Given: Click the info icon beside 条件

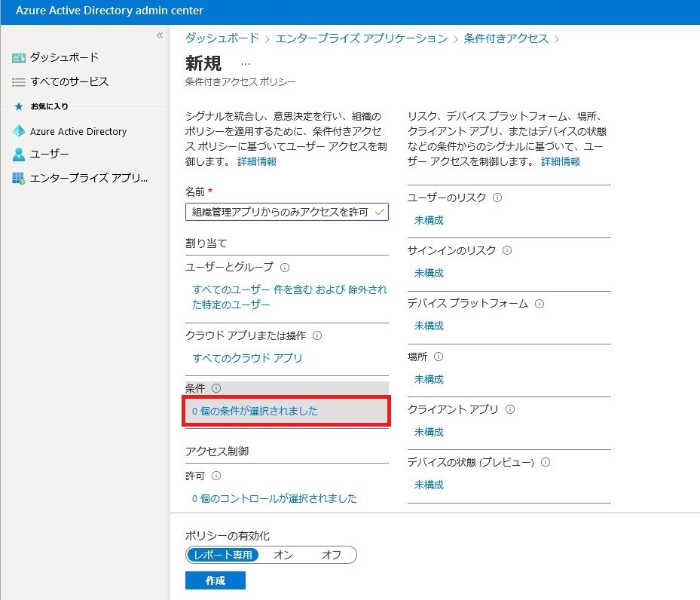Looking at the screenshot, I should (x=216, y=388).
